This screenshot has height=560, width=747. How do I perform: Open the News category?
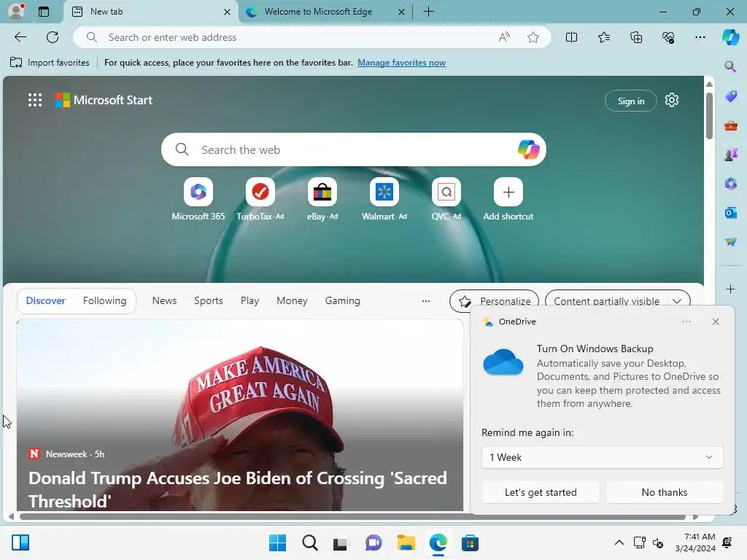164,300
